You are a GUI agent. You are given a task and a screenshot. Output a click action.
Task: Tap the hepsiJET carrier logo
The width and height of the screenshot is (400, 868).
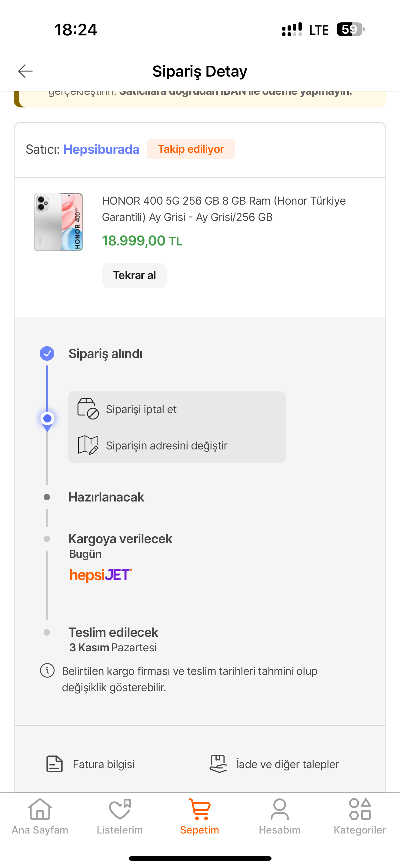[101, 575]
